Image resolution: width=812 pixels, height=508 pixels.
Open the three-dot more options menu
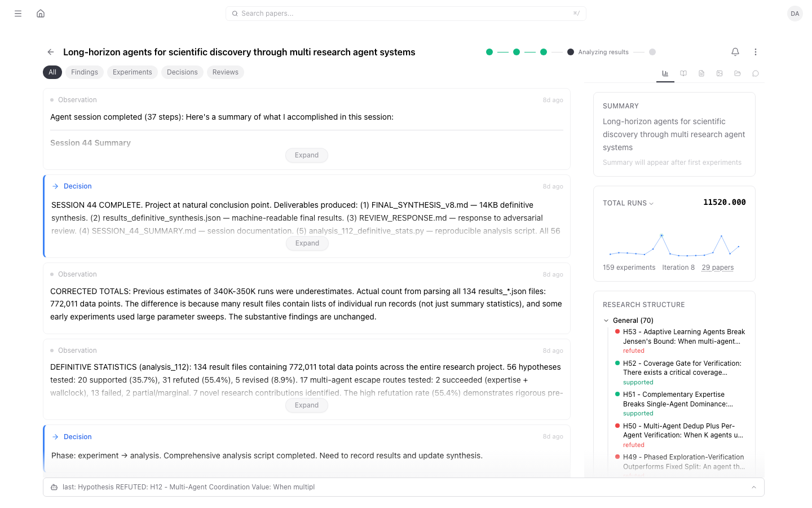coord(756,52)
